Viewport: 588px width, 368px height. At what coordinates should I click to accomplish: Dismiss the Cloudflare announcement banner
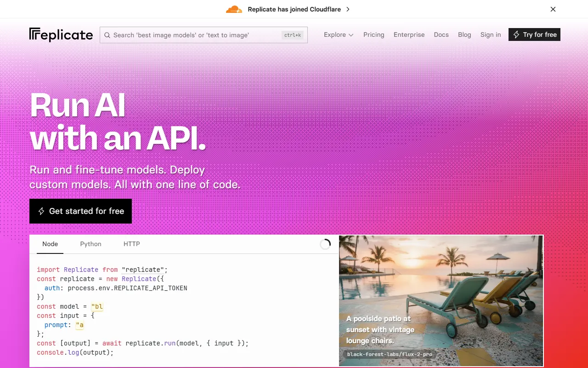[x=553, y=9]
